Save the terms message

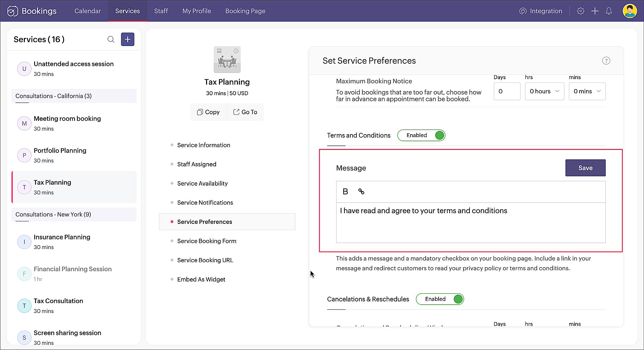(585, 168)
